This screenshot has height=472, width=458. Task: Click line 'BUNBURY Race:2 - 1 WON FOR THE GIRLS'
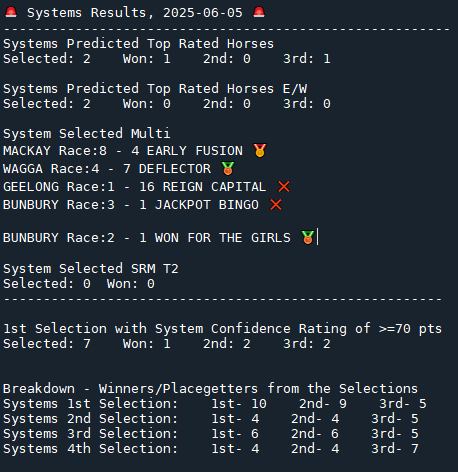click(x=147, y=238)
